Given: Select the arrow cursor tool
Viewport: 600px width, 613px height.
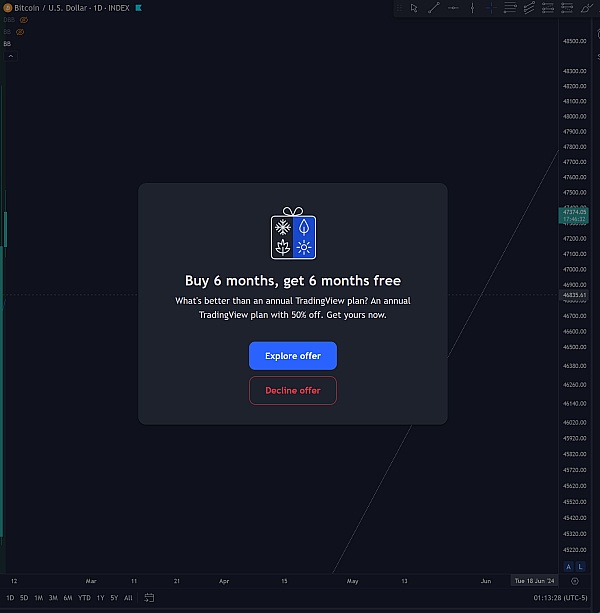Looking at the screenshot, I should (x=414, y=8).
